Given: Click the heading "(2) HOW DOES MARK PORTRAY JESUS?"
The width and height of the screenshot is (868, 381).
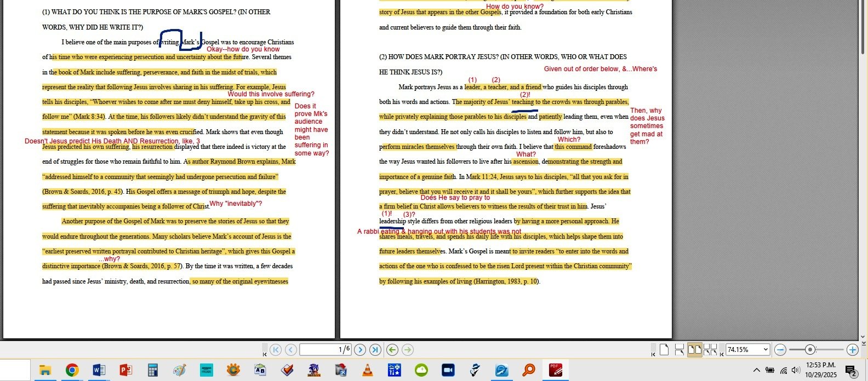Looking at the screenshot, I should 438,57.
